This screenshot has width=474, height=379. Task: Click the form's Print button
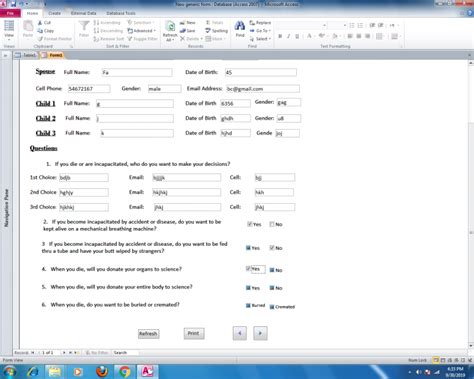(194, 333)
